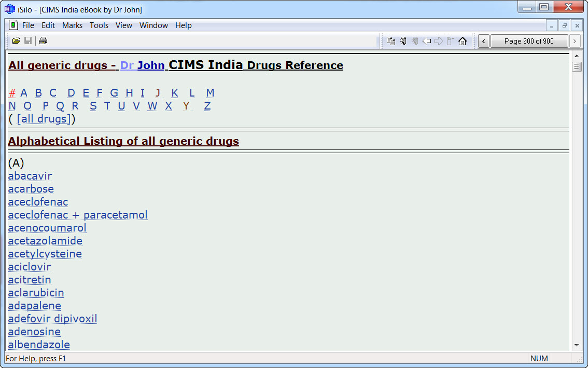Click the Page 900 of 900 button
Image resolution: width=588 pixels, height=368 pixels.
(529, 41)
